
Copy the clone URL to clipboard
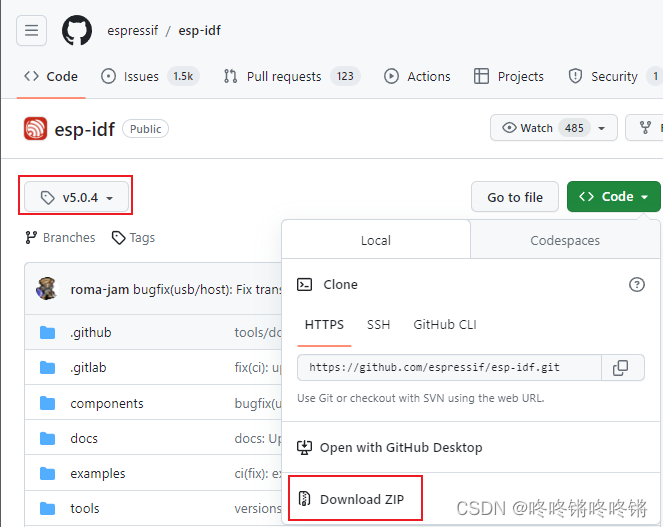click(x=621, y=368)
